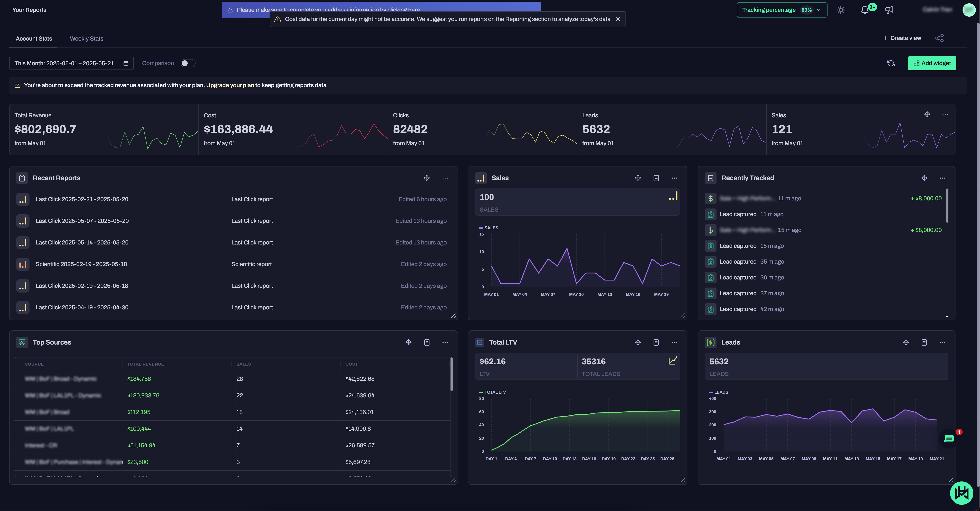Follow the Upgrade your plan link

point(230,85)
